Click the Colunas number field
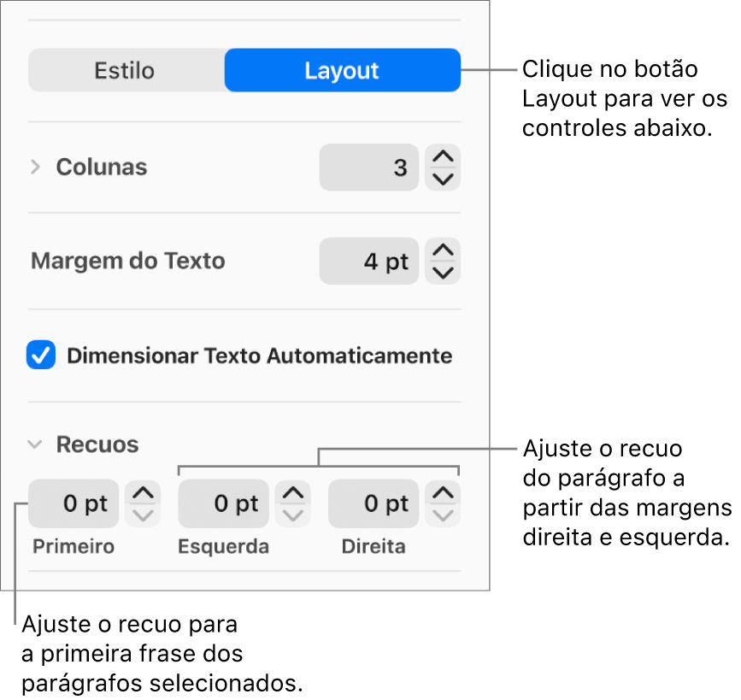 click(x=369, y=168)
